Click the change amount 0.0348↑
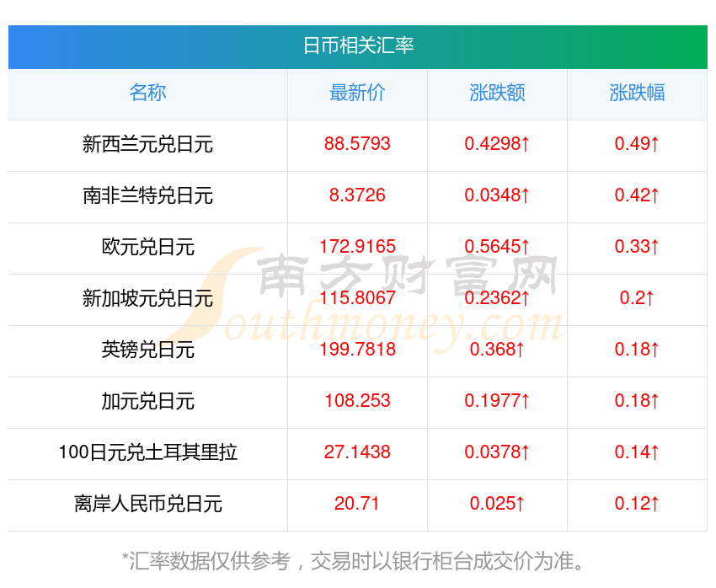The height and width of the screenshot is (588, 716). (497, 195)
